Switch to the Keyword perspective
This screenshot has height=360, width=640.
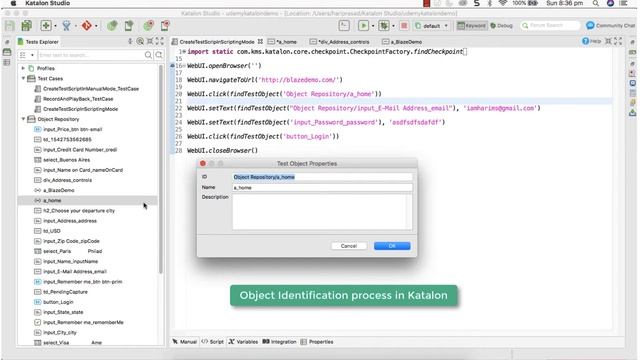[471, 26]
